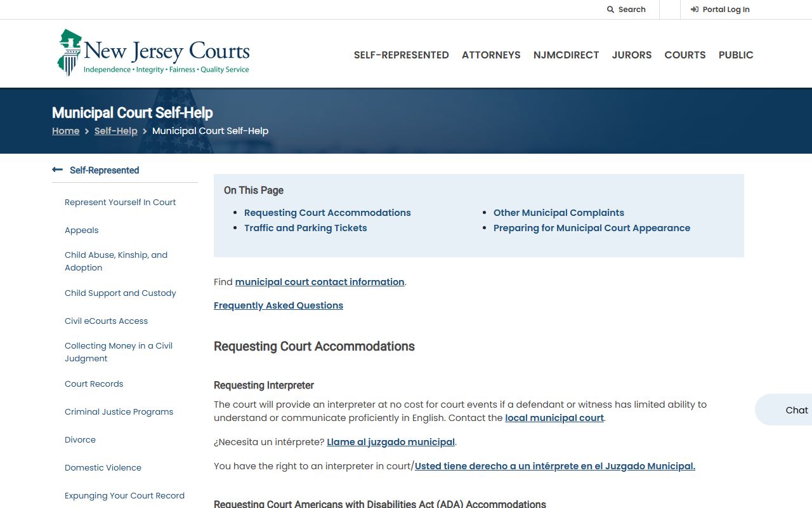
Task: Open the NJMCDirect menu item
Action: pyautogui.click(x=566, y=55)
